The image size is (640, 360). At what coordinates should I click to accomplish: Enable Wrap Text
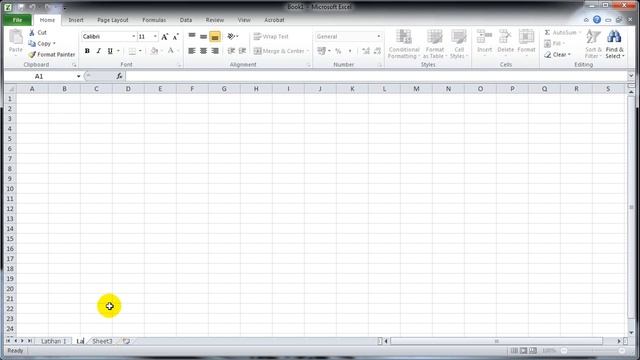[271, 36]
